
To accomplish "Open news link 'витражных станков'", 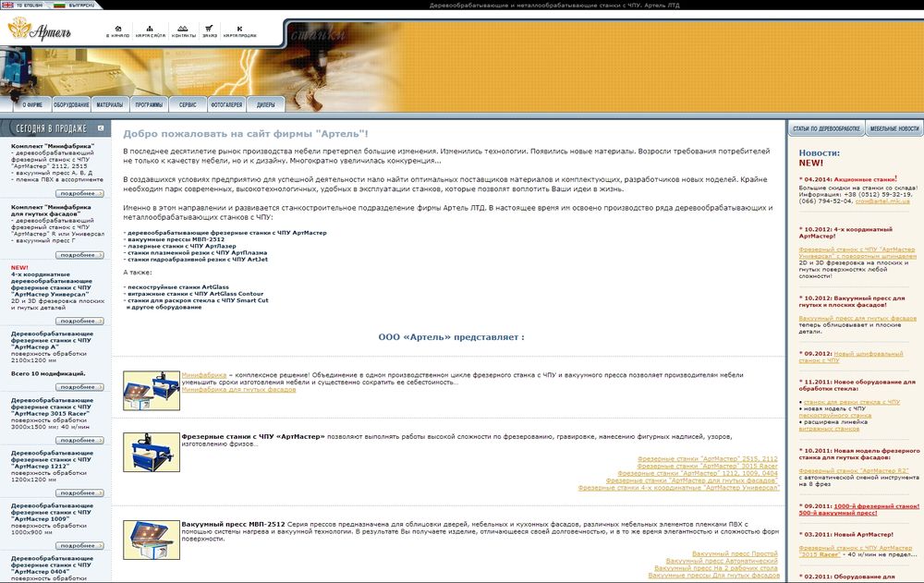I will [x=829, y=429].
